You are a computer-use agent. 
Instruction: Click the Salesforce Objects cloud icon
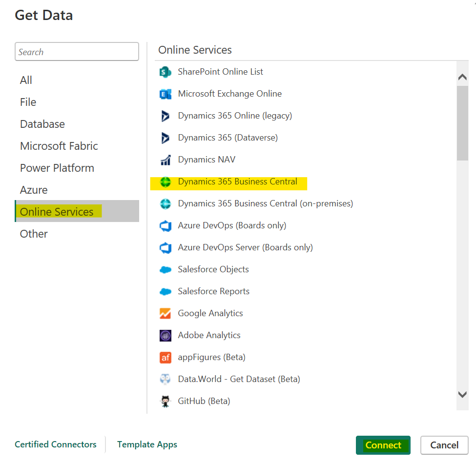(x=166, y=269)
